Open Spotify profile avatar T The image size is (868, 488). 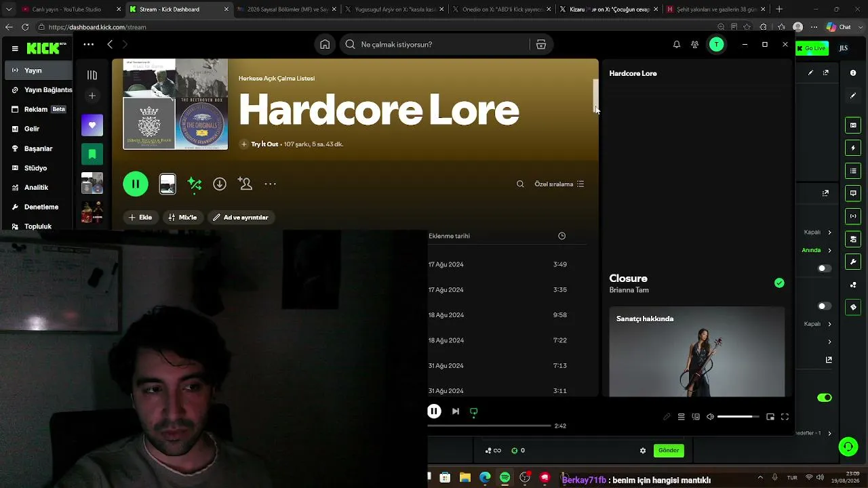point(716,44)
